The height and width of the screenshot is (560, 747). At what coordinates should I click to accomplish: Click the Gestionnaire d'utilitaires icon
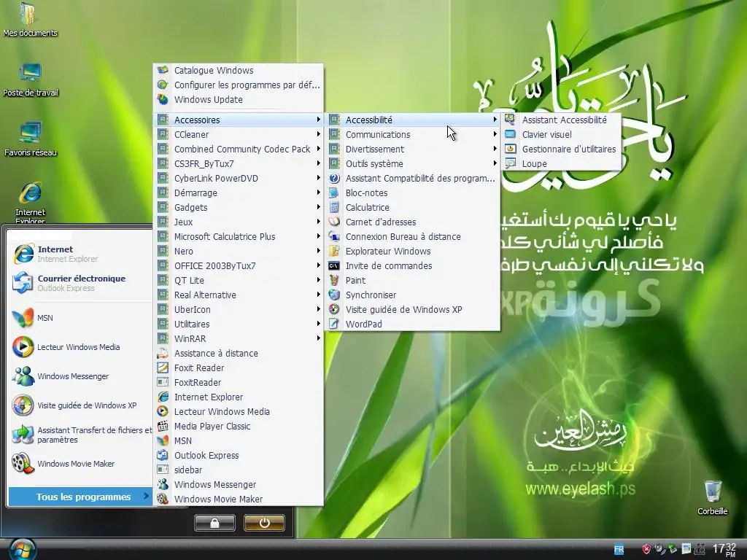[x=510, y=149]
